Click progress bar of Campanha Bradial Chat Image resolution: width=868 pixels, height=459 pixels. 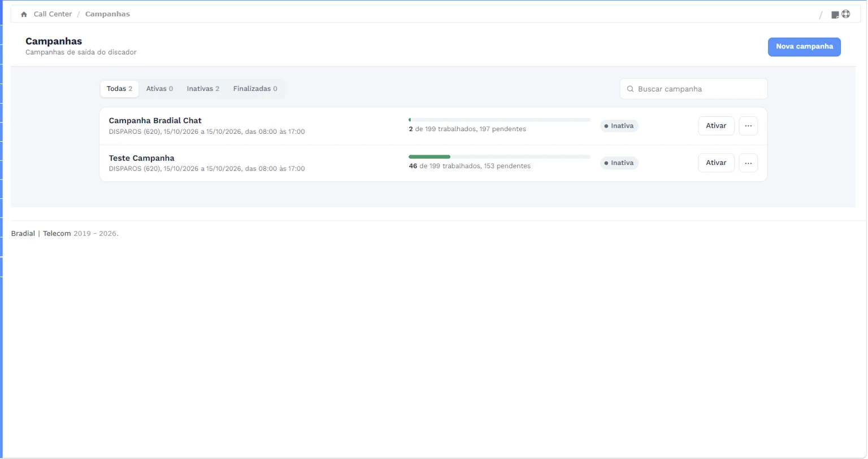click(x=500, y=120)
